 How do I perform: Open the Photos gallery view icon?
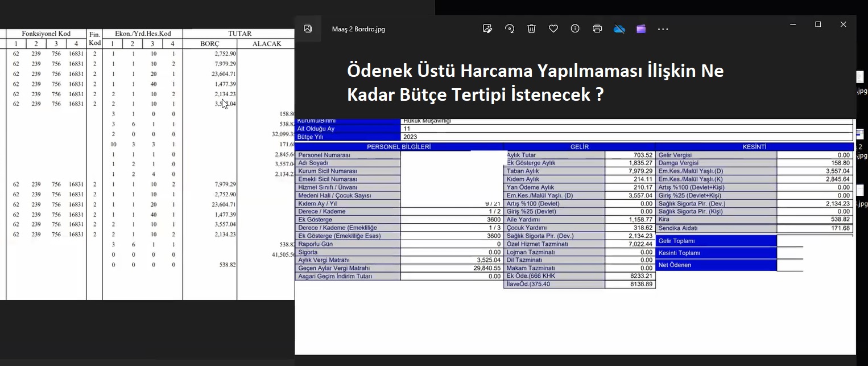tap(308, 28)
